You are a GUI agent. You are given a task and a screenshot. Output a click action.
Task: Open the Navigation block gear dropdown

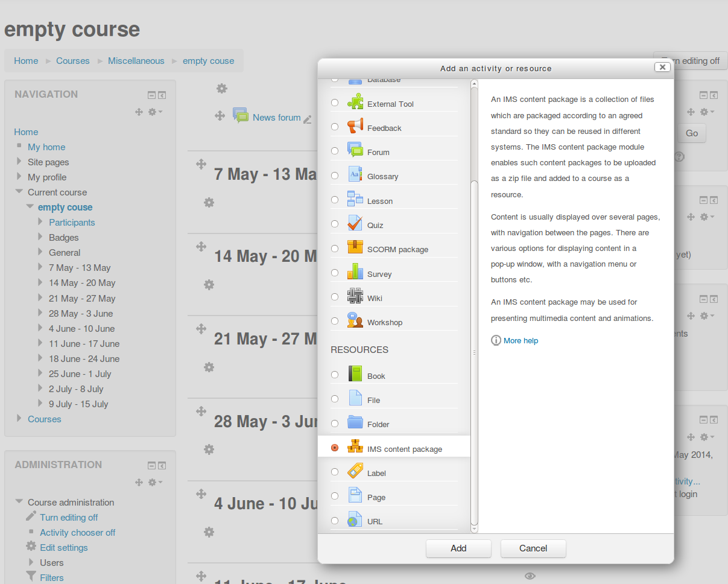(155, 112)
